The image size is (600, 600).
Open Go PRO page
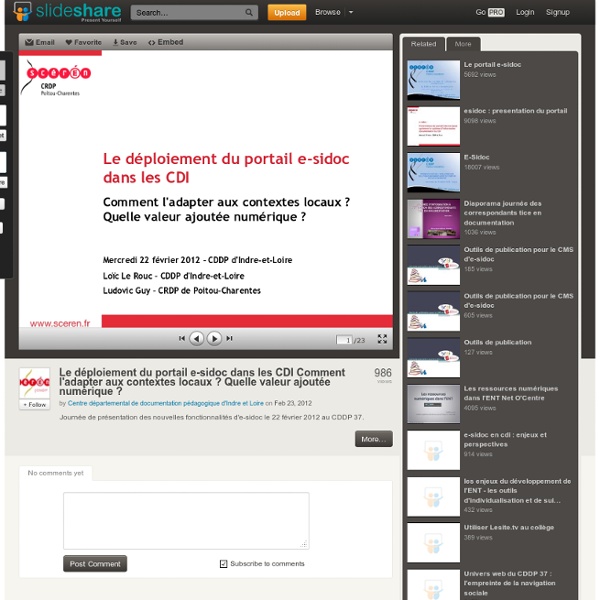(490, 12)
